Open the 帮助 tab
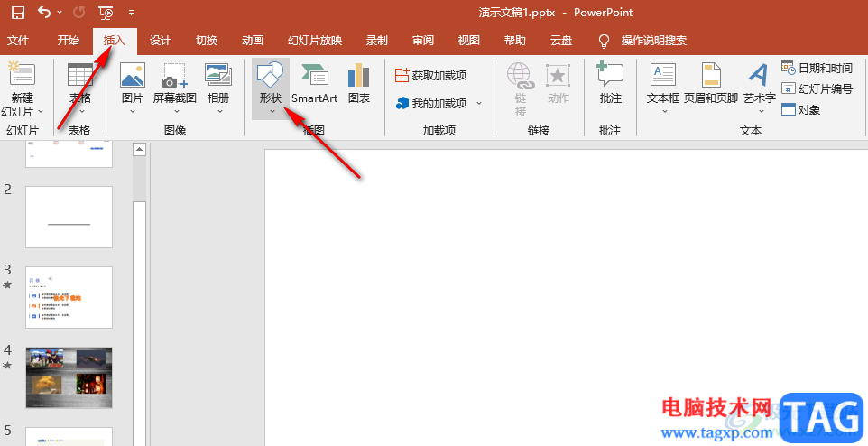Screen dimensions: 868x446 pos(515,41)
